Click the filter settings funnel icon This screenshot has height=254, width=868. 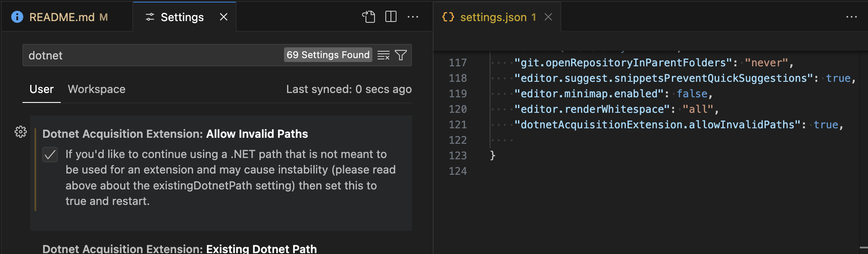(401, 55)
